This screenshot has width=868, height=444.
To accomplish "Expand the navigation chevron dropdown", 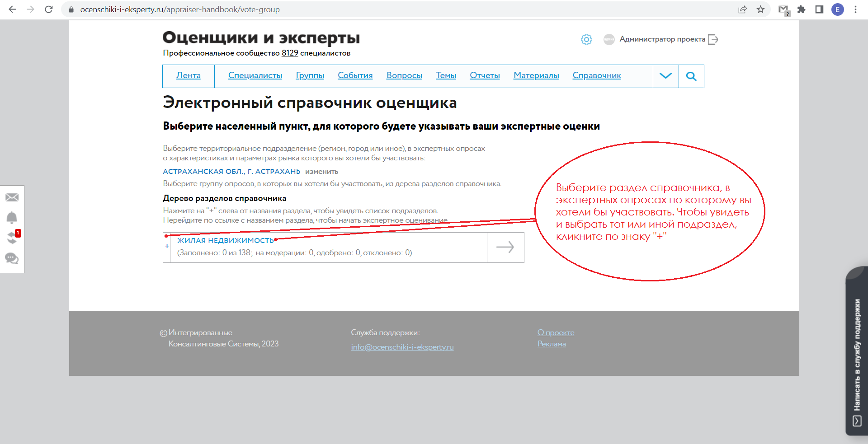I will point(665,76).
